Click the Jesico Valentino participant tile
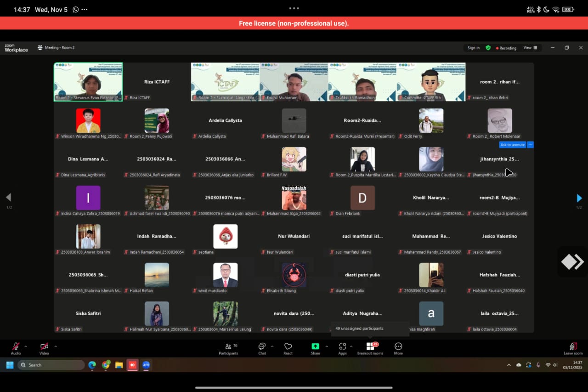588x392 pixels. (500, 236)
